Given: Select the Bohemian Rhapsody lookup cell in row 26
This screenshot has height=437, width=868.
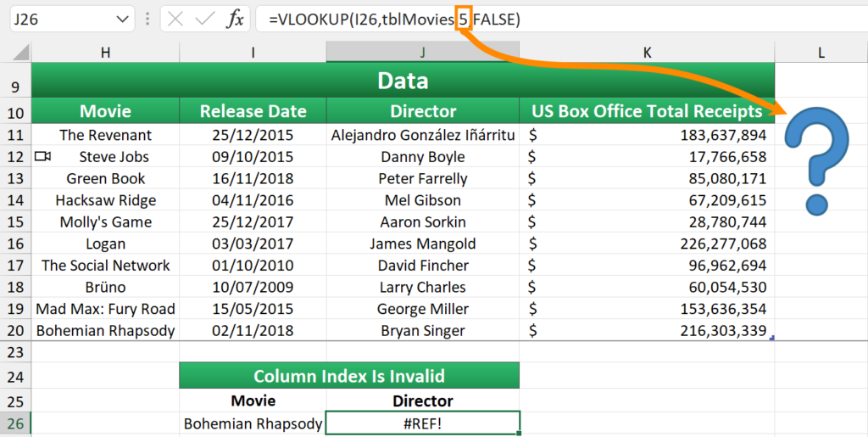Looking at the screenshot, I should (253, 423).
